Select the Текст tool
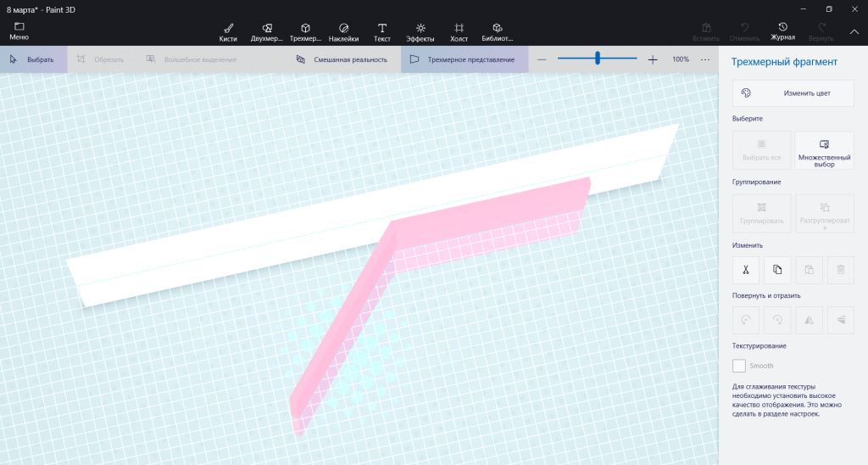868x465 pixels. [381, 32]
